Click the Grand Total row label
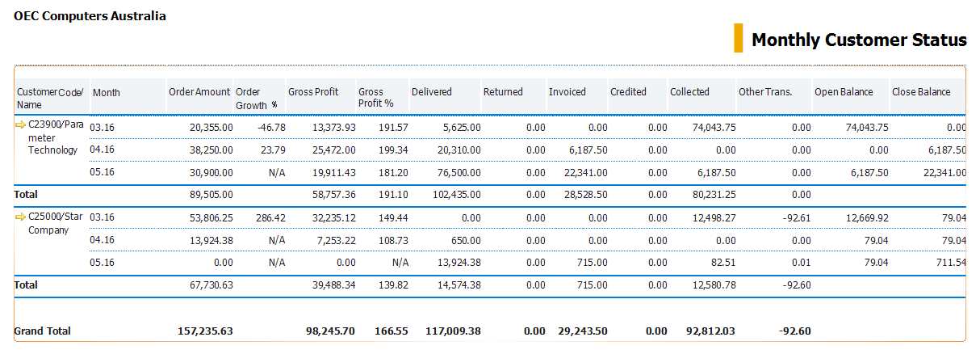This screenshot has width=980, height=354. (x=43, y=331)
